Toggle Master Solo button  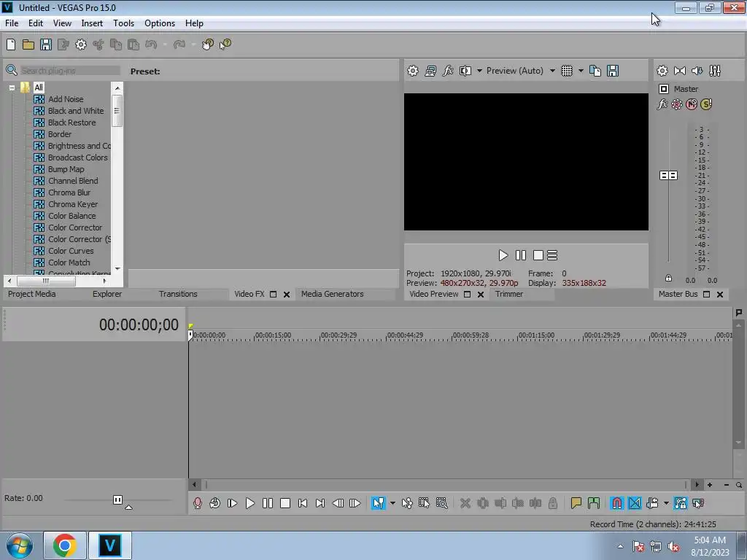pos(706,104)
